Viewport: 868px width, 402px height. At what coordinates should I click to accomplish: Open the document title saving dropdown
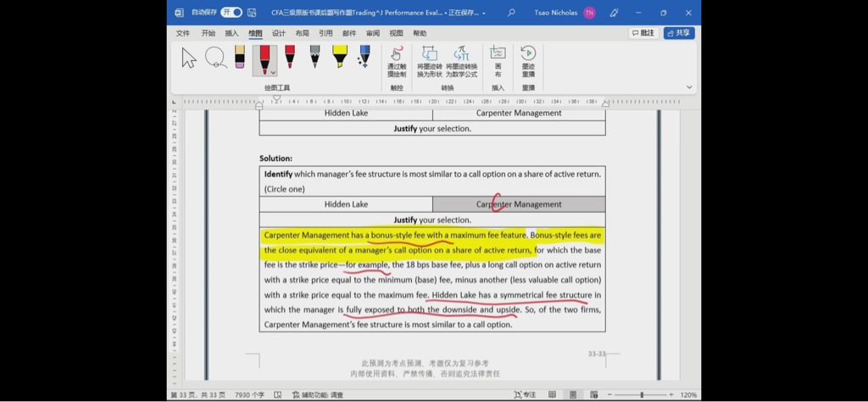coord(484,13)
